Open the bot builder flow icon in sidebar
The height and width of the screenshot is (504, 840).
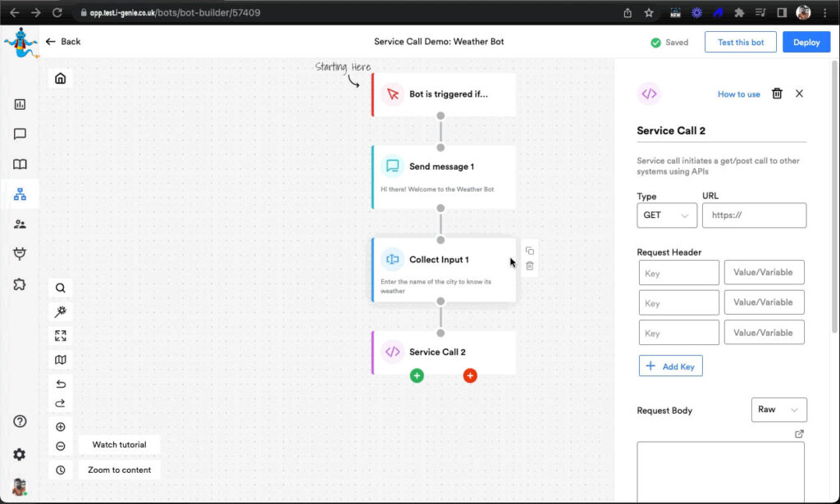(20, 194)
